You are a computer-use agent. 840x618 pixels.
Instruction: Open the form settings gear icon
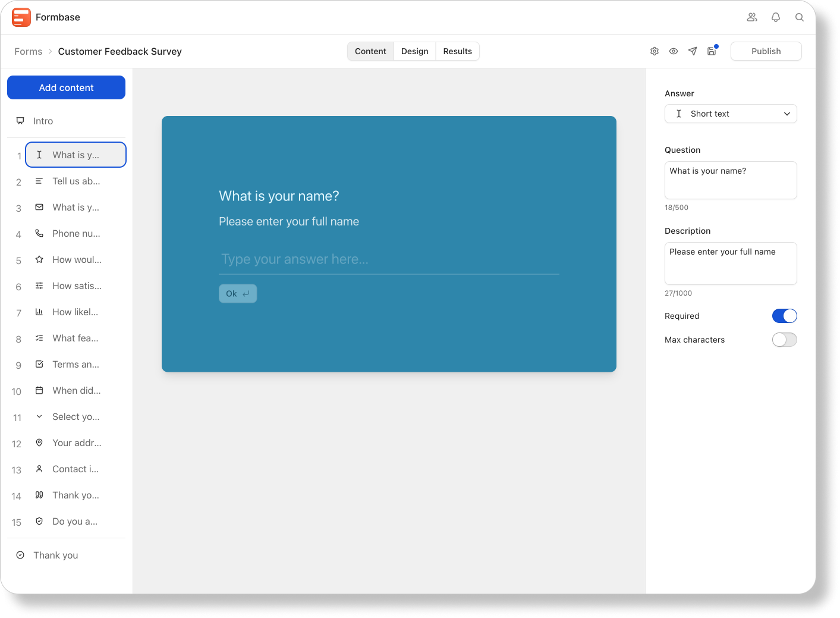click(x=655, y=51)
